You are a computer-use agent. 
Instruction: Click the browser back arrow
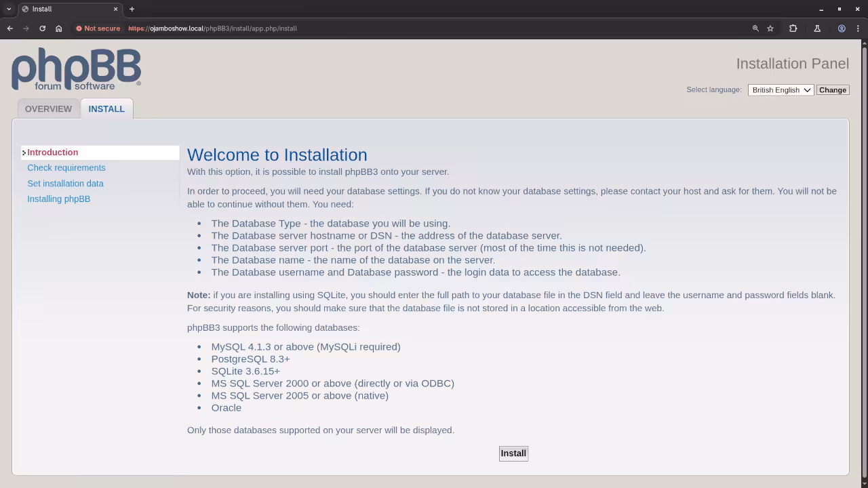(x=9, y=28)
